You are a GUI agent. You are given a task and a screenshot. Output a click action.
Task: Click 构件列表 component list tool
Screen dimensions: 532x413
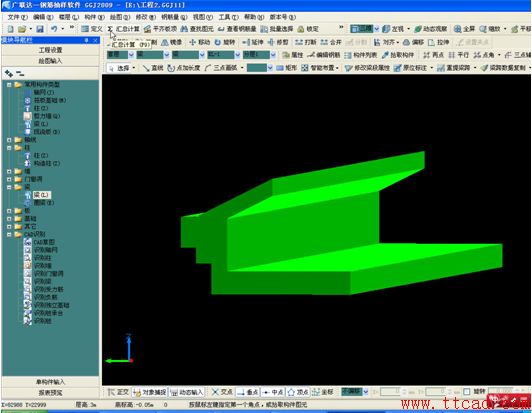[360, 55]
